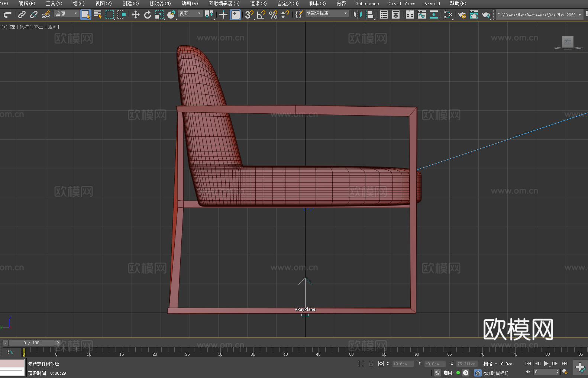Activate the Select and Move tool
Image resolution: width=588 pixels, height=378 pixels.
tap(136, 14)
